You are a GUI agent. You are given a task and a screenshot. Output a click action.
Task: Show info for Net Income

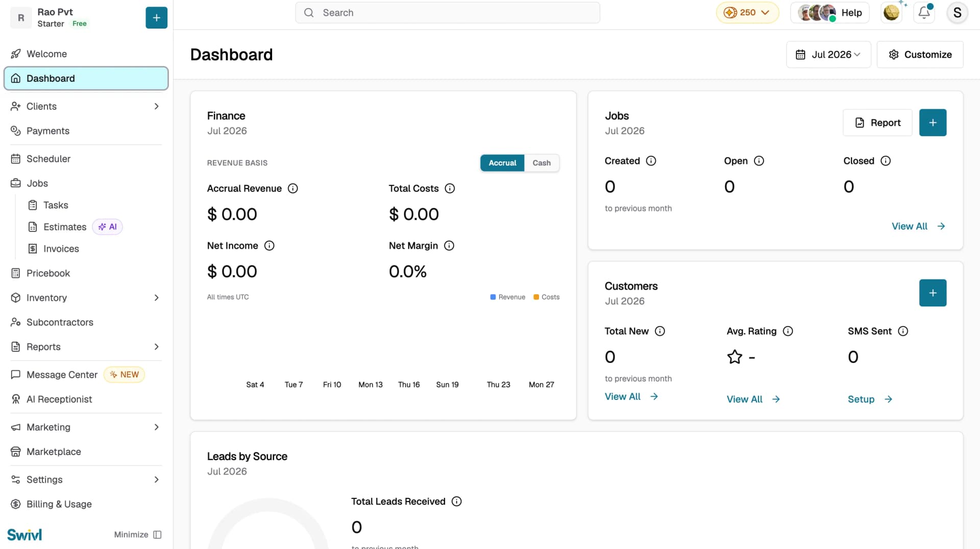click(x=269, y=246)
